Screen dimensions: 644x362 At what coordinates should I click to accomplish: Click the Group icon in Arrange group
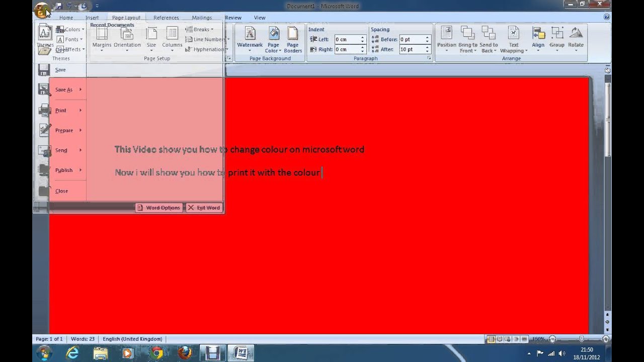click(557, 33)
